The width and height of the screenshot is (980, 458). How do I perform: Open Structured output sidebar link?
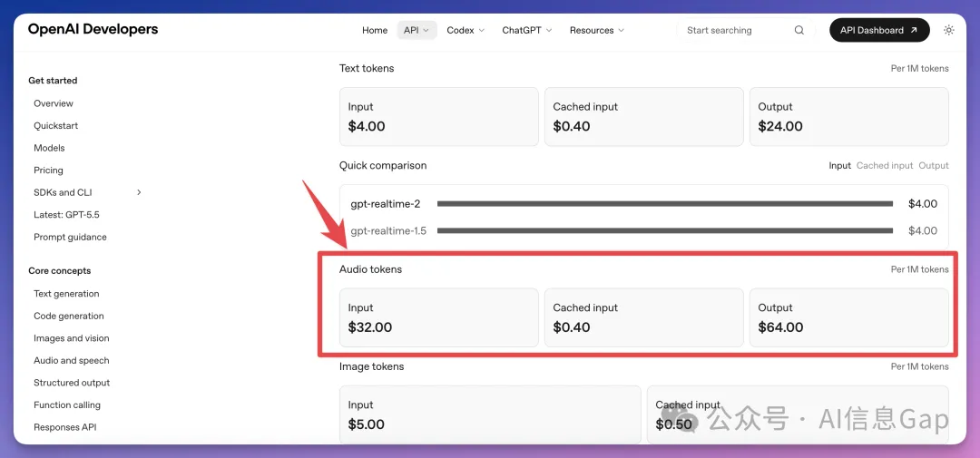pos(72,383)
